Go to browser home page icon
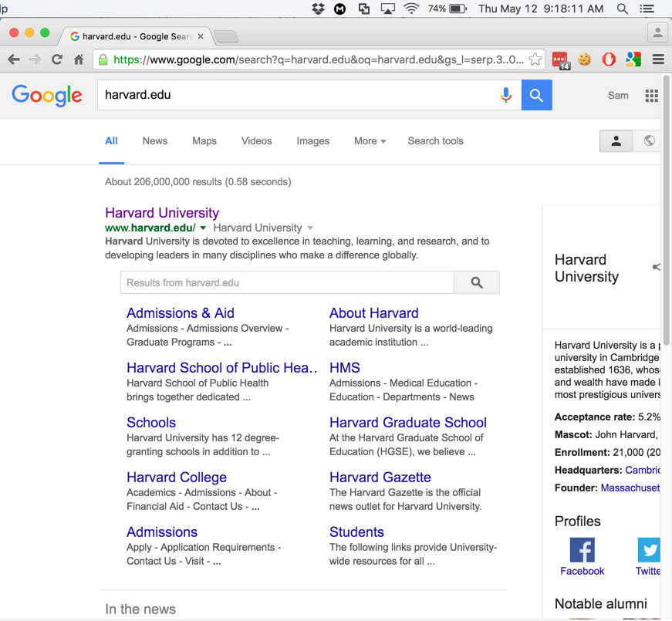Image resolution: width=672 pixels, height=621 pixels. 79,59
